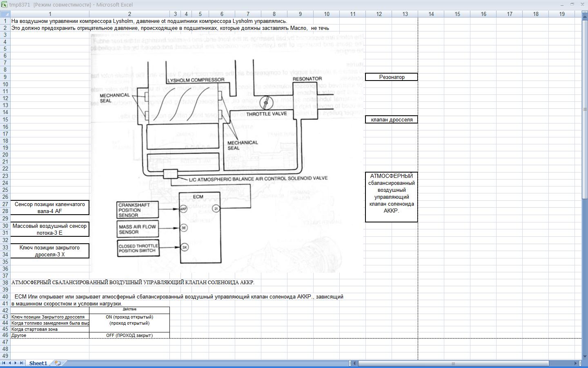The image size is (588, 368).
Task: Select the cell 'ON (проход открытый)'
Action: (x=129, y=317)
